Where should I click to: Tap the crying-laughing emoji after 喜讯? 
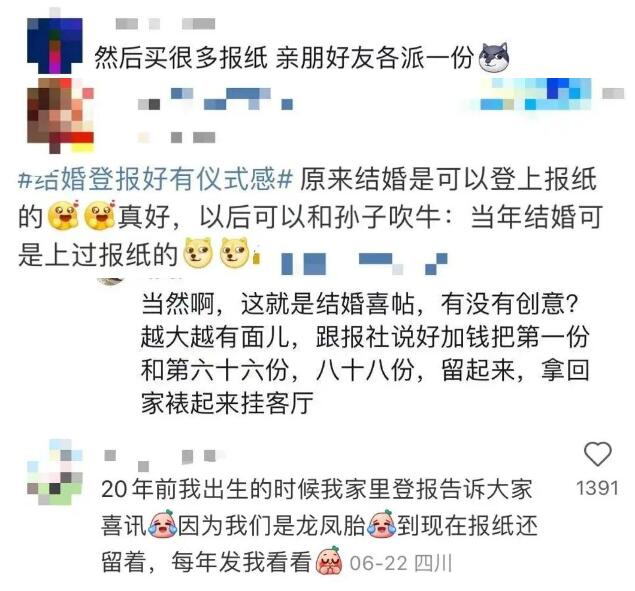(162, 524)
